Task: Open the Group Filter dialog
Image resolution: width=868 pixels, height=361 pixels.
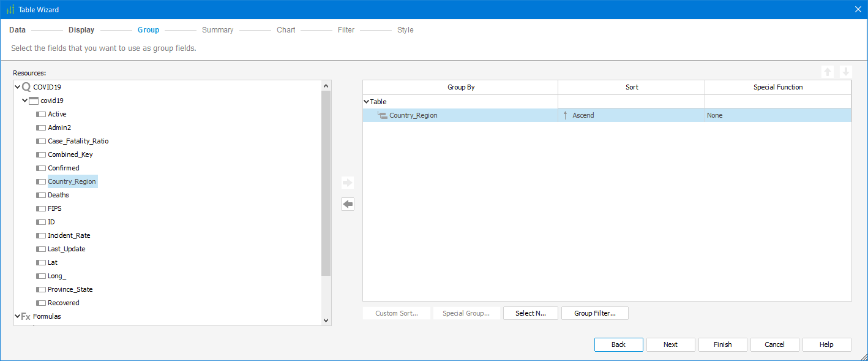Action: pos(594,313)
